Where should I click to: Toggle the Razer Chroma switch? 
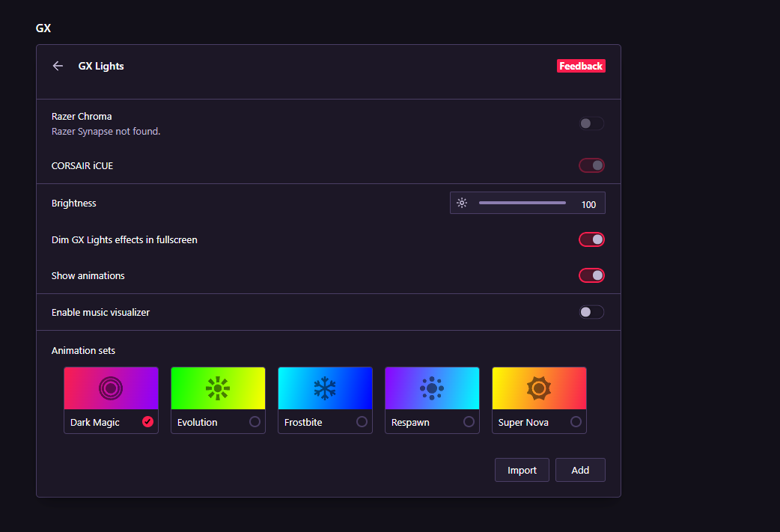click(x=591, y=123)
